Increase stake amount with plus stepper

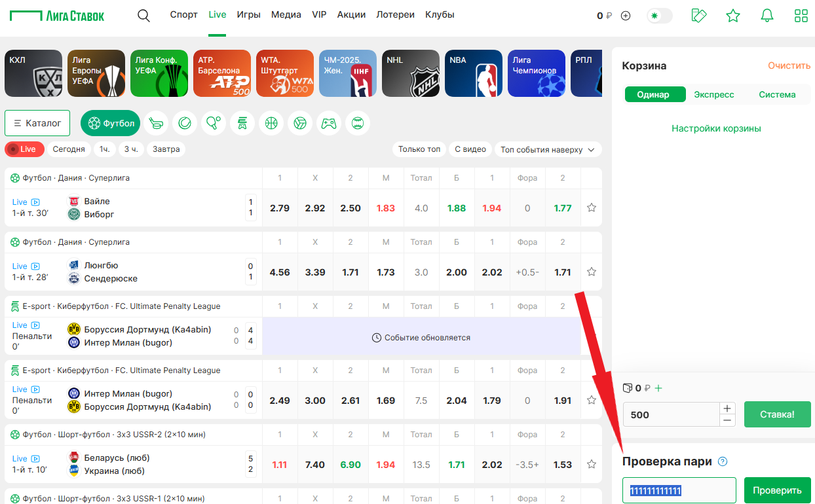point(727,408)
